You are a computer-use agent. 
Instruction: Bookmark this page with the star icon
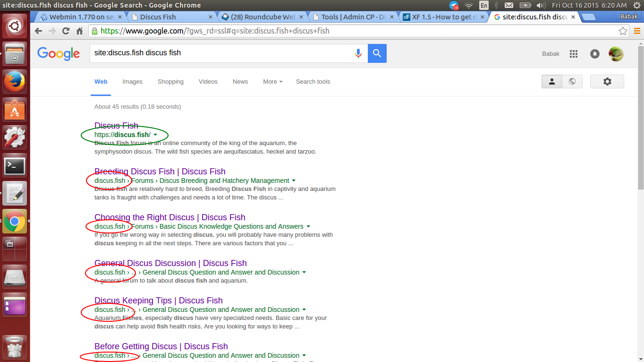[623, 31]
